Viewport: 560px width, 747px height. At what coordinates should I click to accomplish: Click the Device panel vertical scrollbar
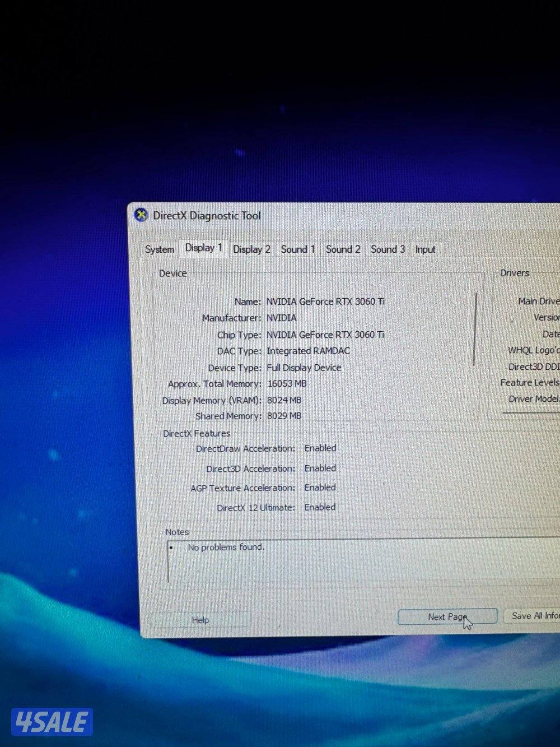tap(476, 330)
